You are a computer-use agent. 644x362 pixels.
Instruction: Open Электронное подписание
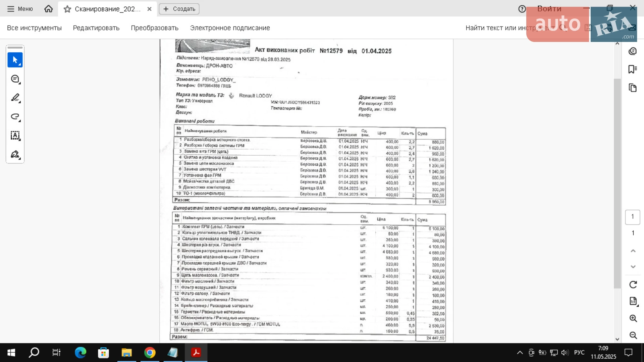tap(230, 28)
